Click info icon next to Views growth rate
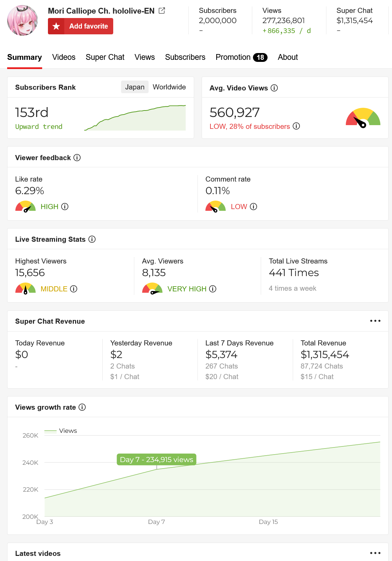 click(x=82, y=407)
